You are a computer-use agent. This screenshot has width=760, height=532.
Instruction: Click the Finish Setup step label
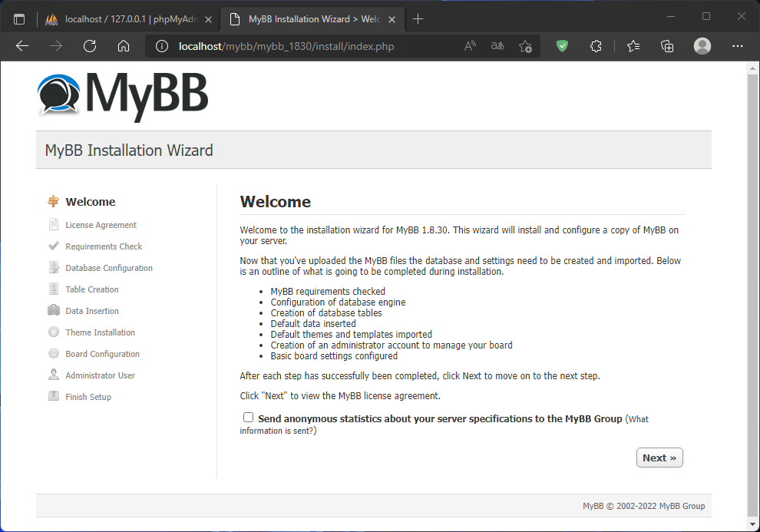coord(88,396)
